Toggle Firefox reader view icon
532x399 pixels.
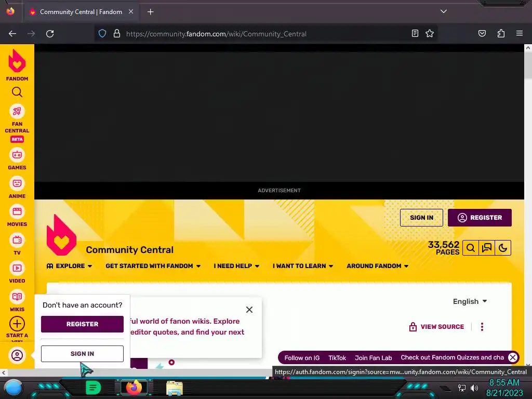tap(415, 33)
